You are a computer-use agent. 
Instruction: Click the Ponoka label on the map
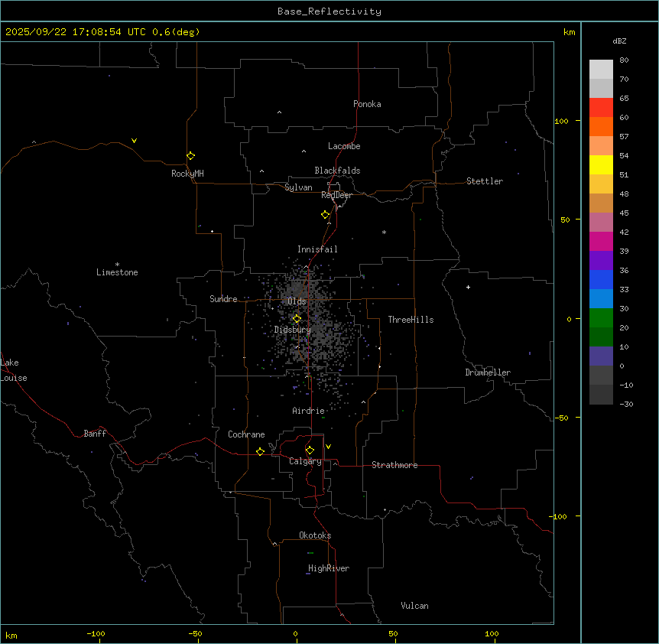coord(367,104)
